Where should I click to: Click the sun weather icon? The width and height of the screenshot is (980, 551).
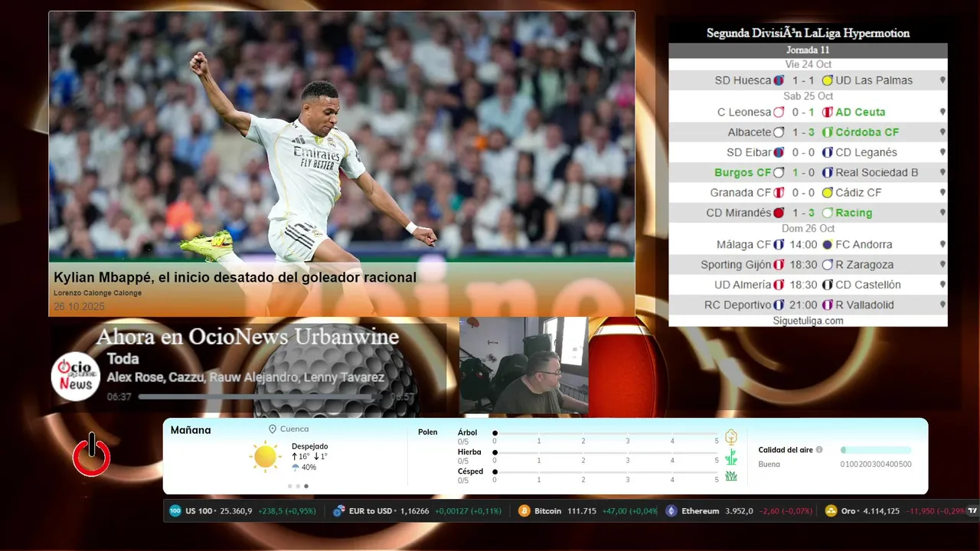[x=265, y=457]
